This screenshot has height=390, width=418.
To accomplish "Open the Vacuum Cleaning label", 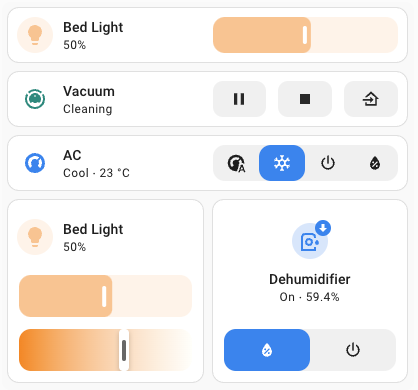I will [x=88, y=109].
